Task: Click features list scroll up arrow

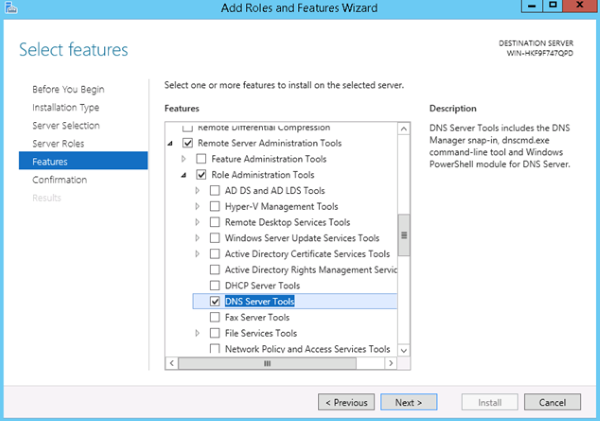Action: 404,129
